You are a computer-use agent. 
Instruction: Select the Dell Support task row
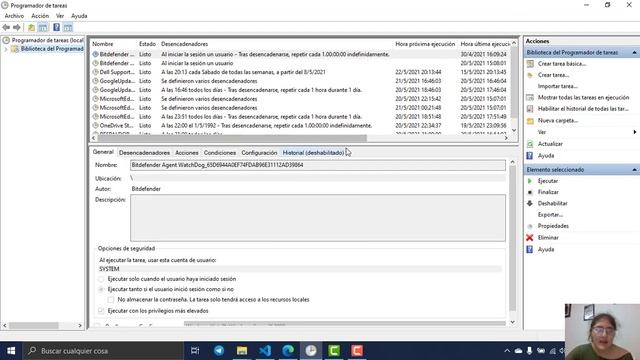point(300,72)
